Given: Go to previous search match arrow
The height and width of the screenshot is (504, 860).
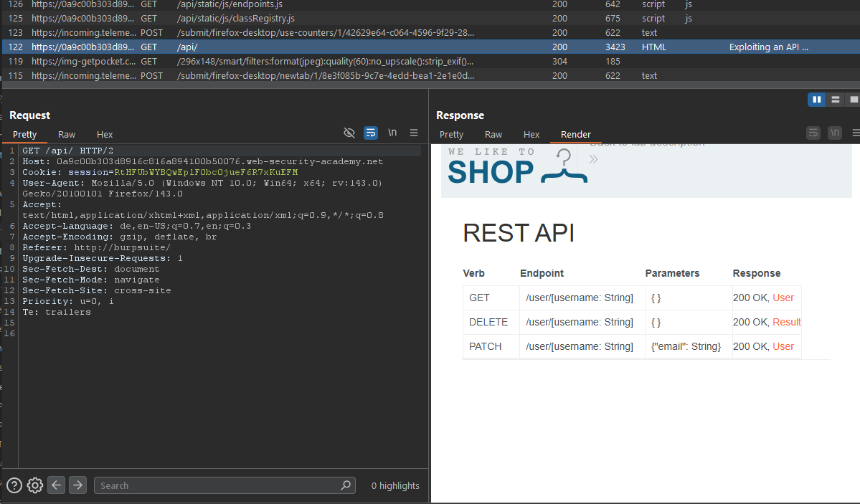Looking at the screenshot, I should pos(57,485).
